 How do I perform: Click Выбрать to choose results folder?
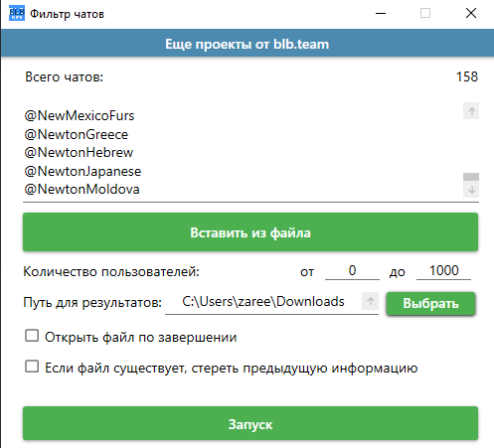(430, 303)
